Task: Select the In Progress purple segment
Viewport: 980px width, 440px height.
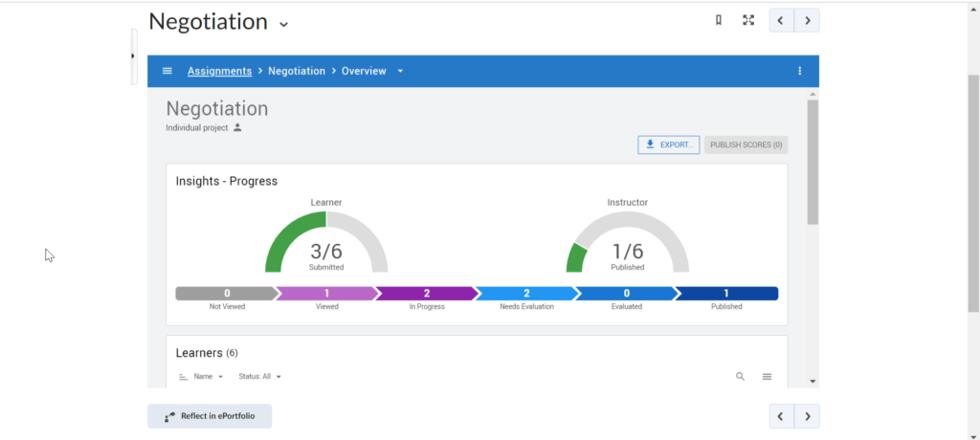Action: point(425,294)
